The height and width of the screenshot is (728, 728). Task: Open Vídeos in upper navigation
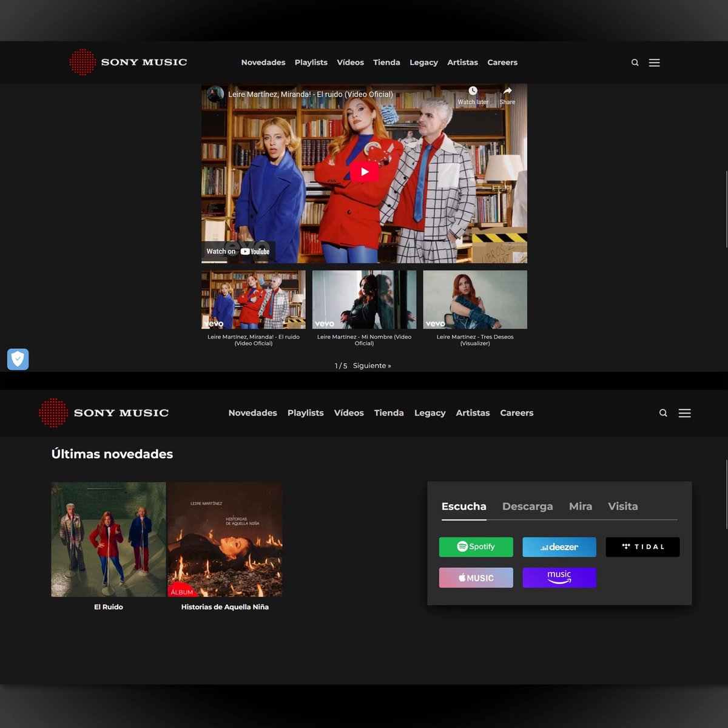click(x=351, y=62)
